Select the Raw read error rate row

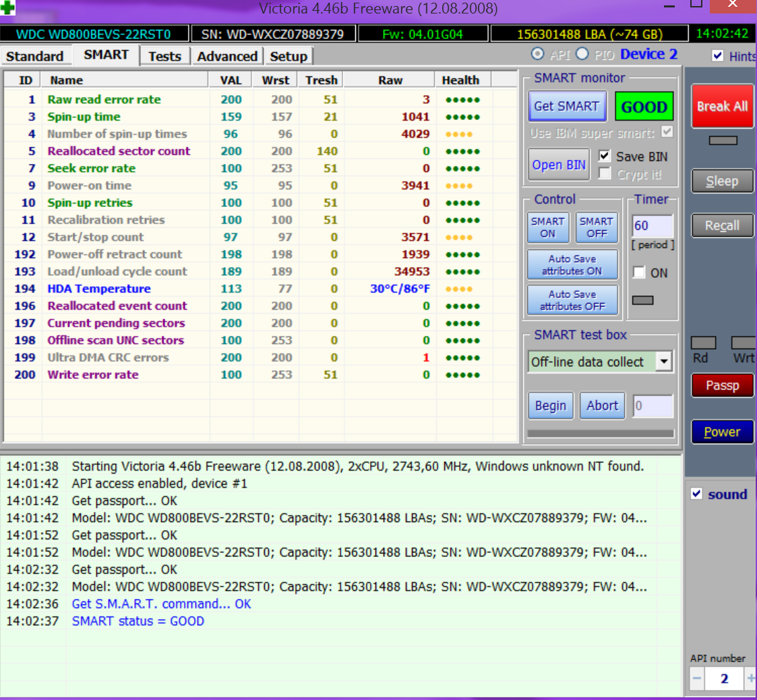(x=261, y=100)
